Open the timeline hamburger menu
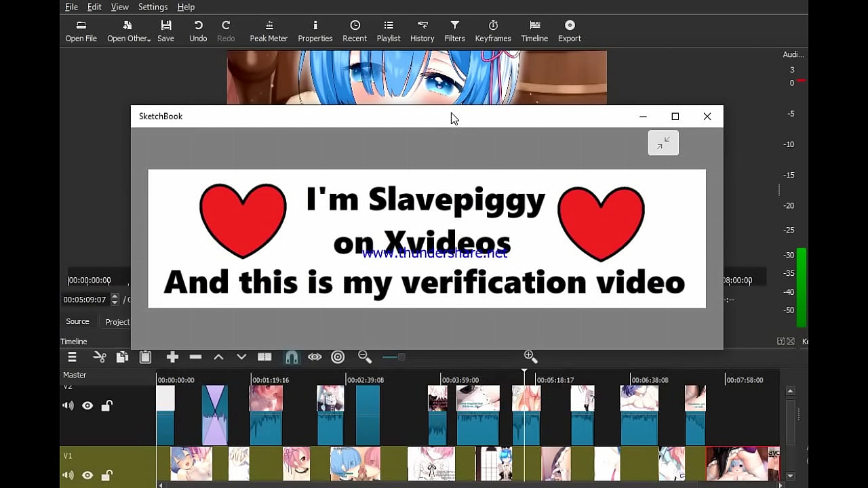Viewport: 868px width, 488px height. [72, 357]
